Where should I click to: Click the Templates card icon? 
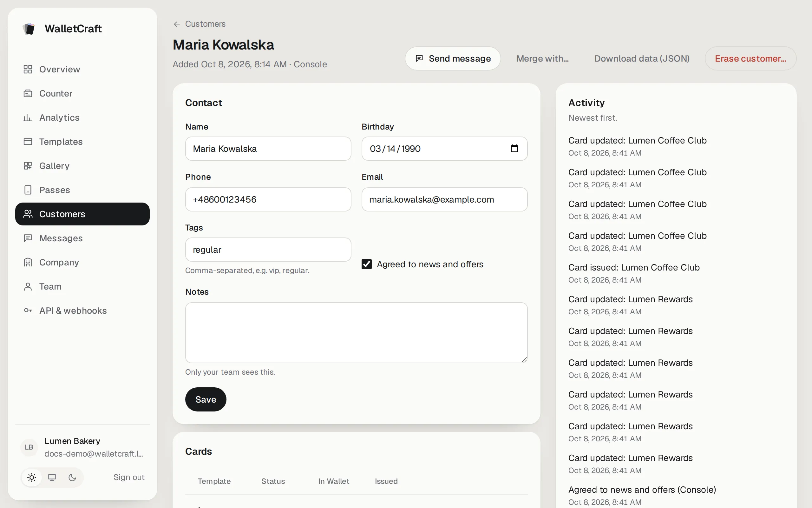tap(28, 142)
